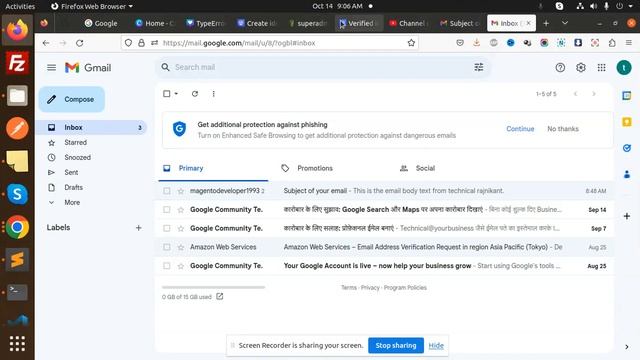Open the Program Policies link
The image size is (640, 360).
pyautogui.click(x=405, y=288)
